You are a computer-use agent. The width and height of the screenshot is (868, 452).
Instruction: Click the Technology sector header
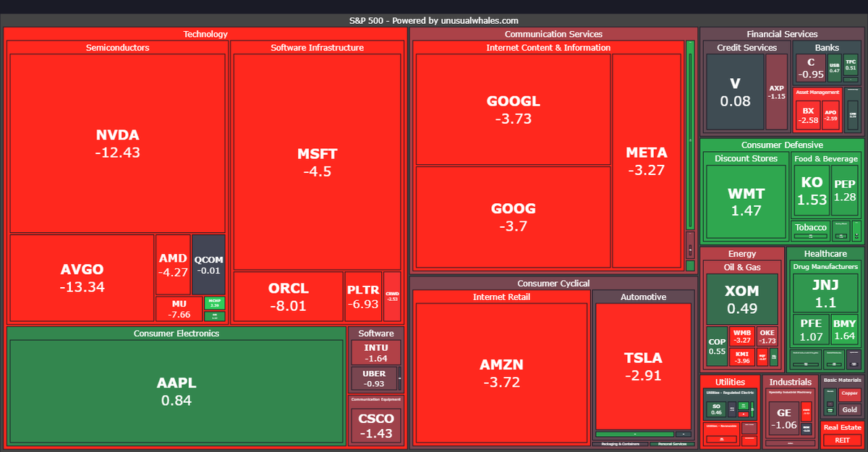click(205, 34)
